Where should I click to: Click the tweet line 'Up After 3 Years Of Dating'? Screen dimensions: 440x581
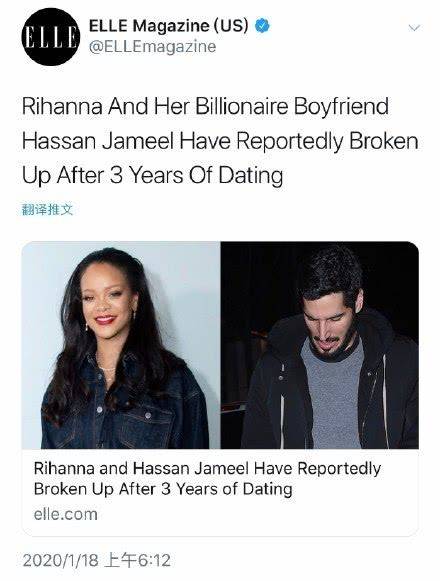pos(153,175)
